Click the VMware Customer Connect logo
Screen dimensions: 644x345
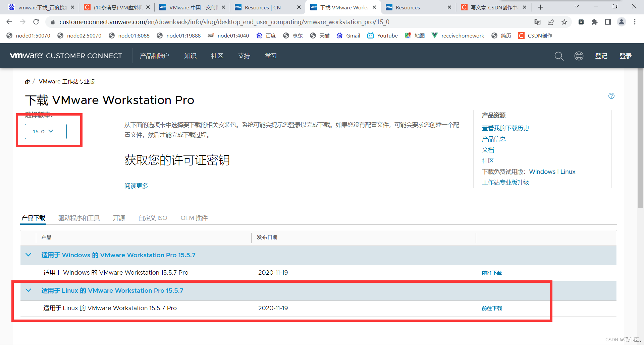[x=66, y=56]
